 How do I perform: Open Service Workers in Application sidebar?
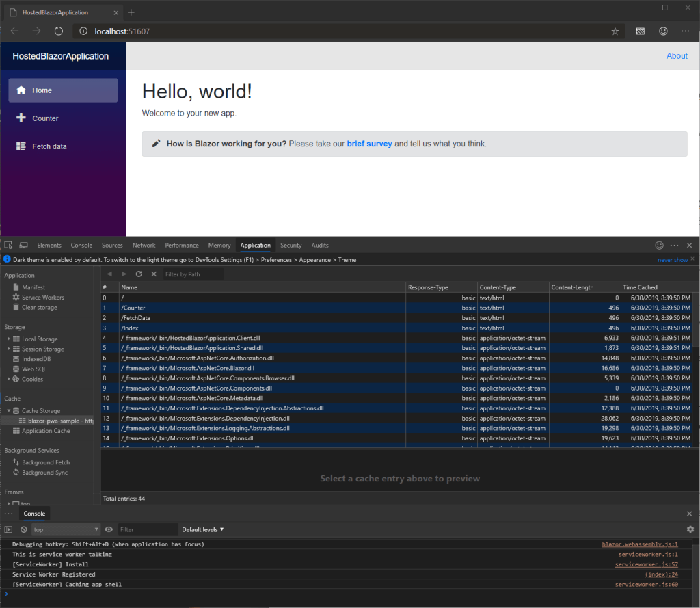(x=42, y=298)
